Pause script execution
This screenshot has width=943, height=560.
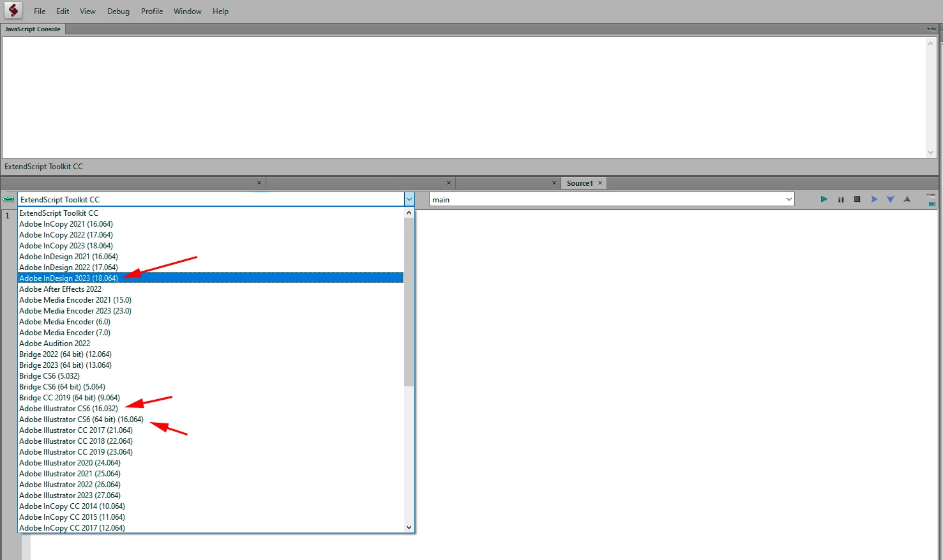coord(841,199)
